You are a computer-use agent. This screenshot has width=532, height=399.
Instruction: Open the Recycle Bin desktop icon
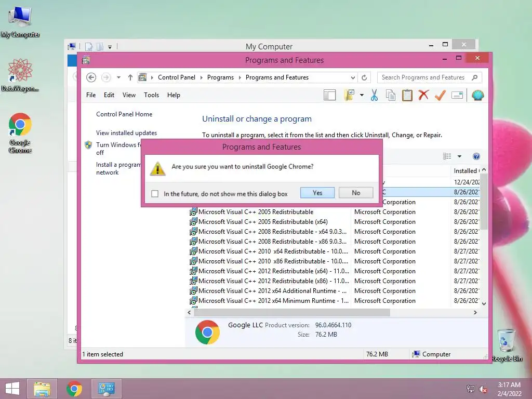pos(507,345)
